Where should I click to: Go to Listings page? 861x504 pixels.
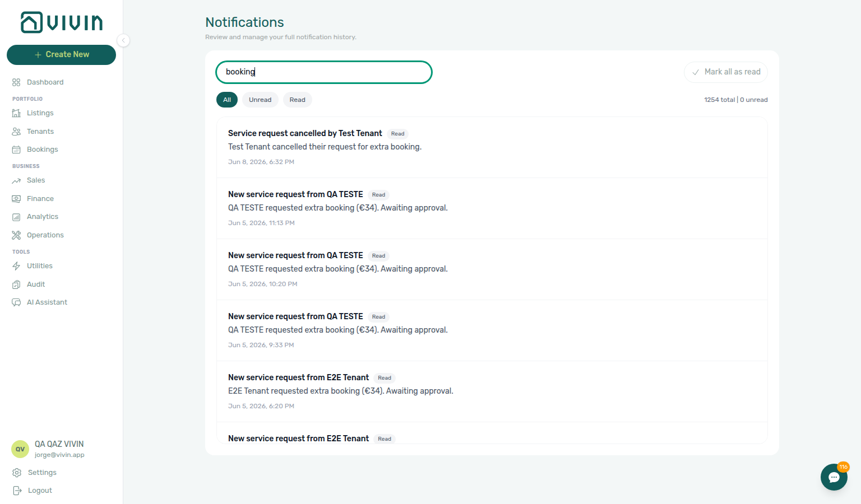40,113
